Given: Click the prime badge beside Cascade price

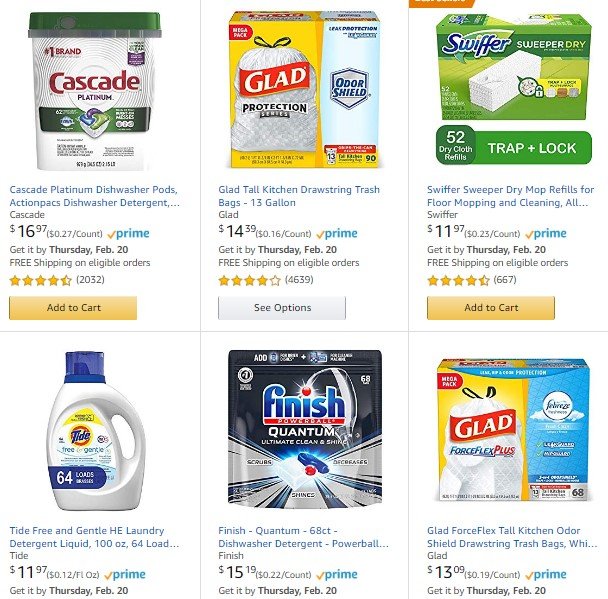Looking at the screenshot, I should click(x=128, y=233).
